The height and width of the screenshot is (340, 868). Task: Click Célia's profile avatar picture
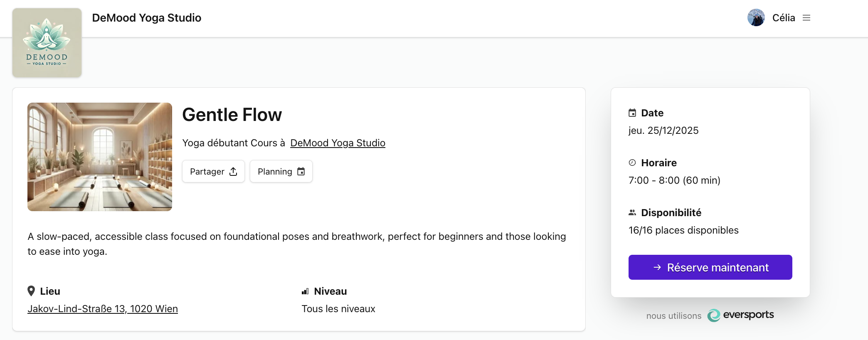click(x=756, y=18)
